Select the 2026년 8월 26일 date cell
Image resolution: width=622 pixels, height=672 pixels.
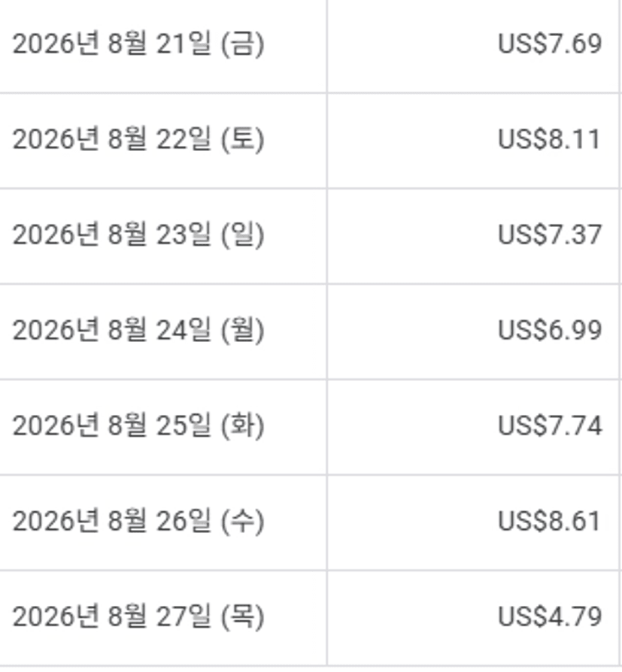(163, 523)
